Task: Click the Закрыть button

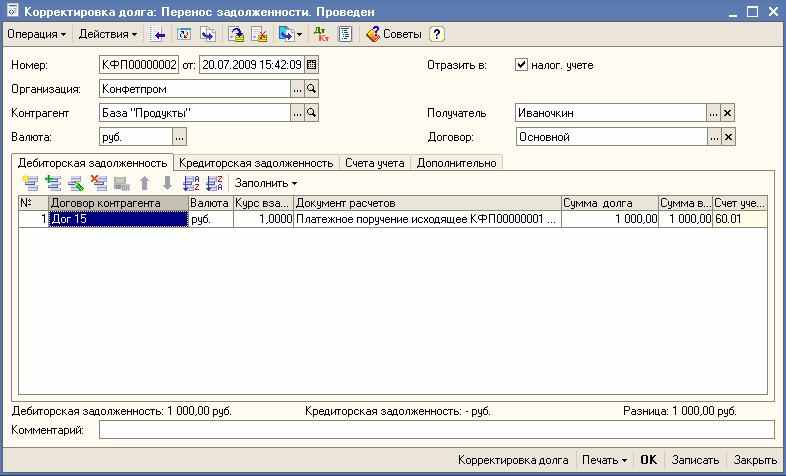Action: click(x=755, y=459)
